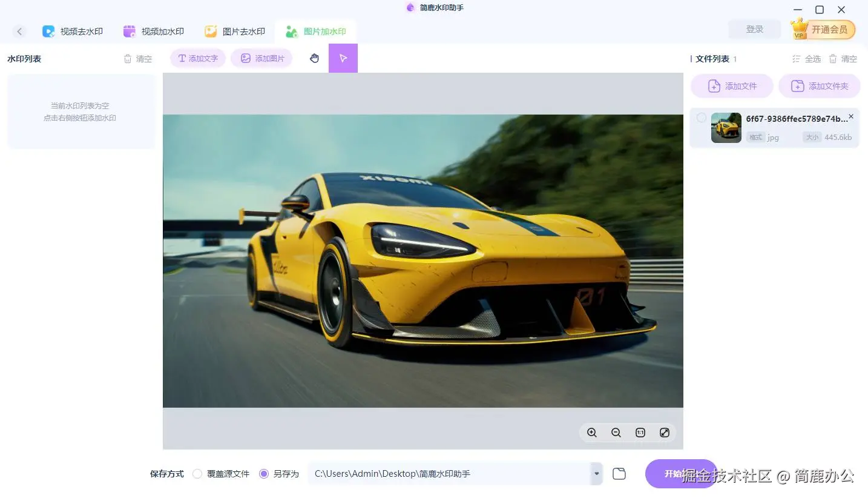Expand the output path dropdown arrow
This screenshot has width=868, height=498.
tap(597, 474)
